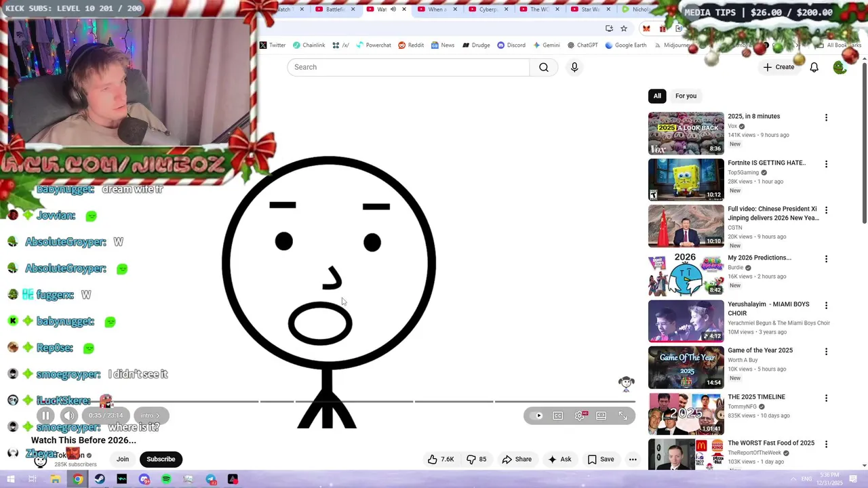This screenshot has width=868, height=488.
Task: Open the Google Earth bookmark
Action: (625, 45)
